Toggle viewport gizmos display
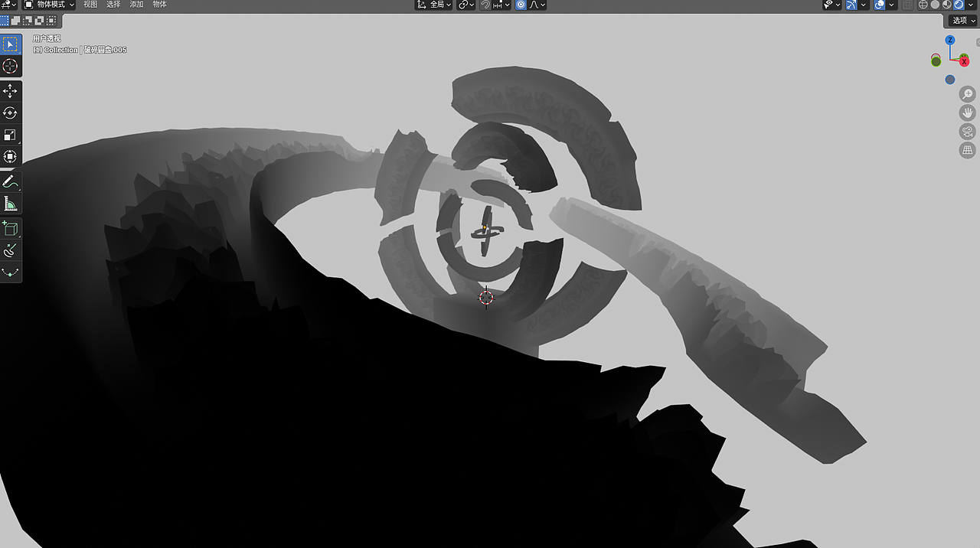The height and width of the screenshot is (548, 980). 851,5
